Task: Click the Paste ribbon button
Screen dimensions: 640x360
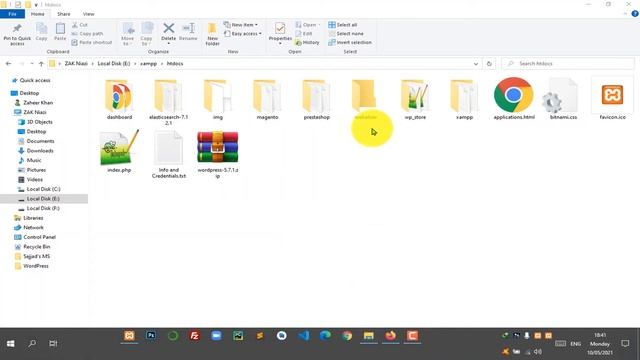Action: [x=60, y=32]
